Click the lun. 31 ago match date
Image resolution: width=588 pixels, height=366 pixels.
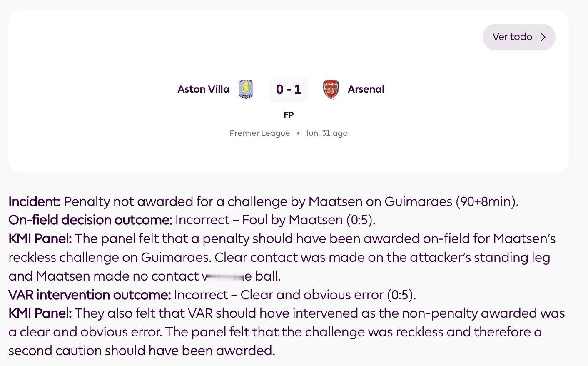pos(327,133)
